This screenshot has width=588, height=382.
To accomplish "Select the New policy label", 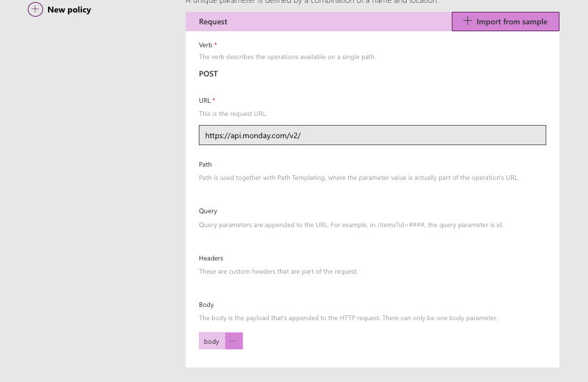I will (x=69, y=10).
